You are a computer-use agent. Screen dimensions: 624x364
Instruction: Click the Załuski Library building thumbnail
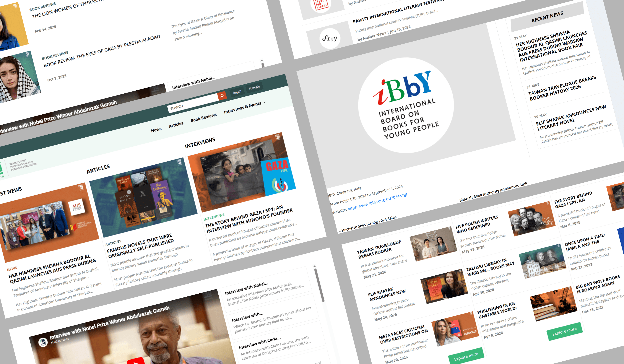click(x=543, y=261)
